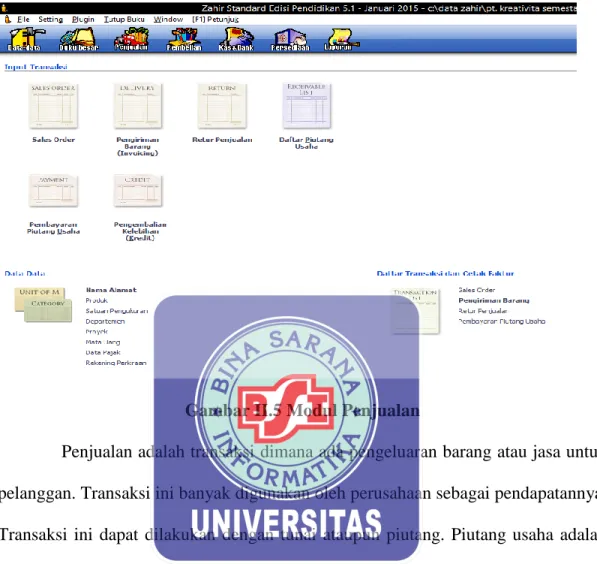Open the Plugin menu

[83, 19]
